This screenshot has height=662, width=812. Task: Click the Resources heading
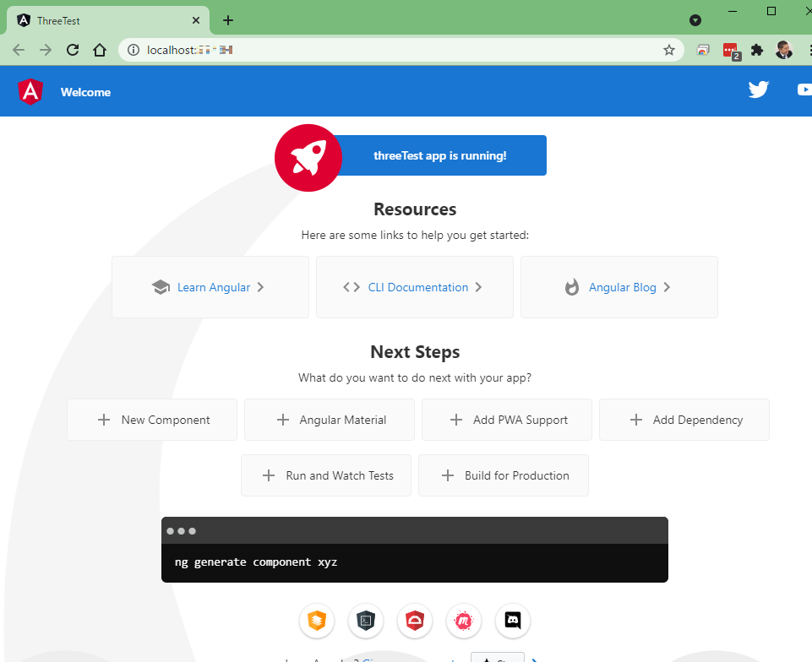[x=415, y=209]
